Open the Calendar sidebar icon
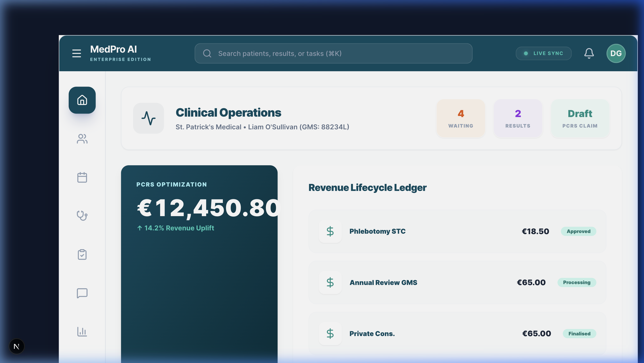Image resolution: width=644 pixels, height=363 pixels. coord(82,177)
